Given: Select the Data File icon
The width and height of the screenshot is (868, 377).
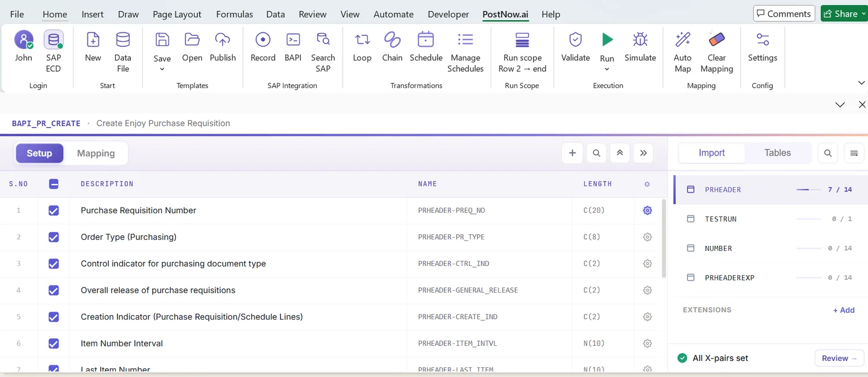Looking at the screenshot, I should [123, 40].
